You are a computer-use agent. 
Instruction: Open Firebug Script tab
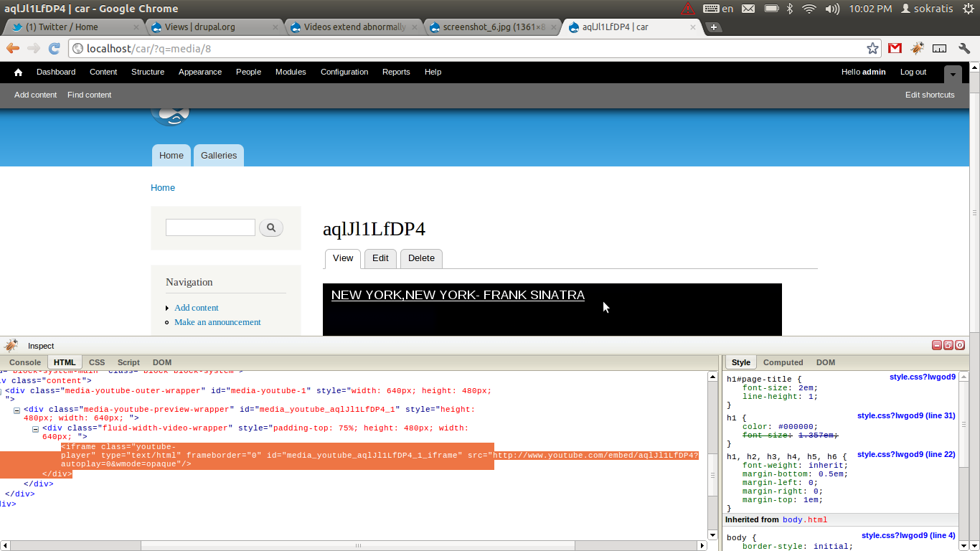point(128,362)
